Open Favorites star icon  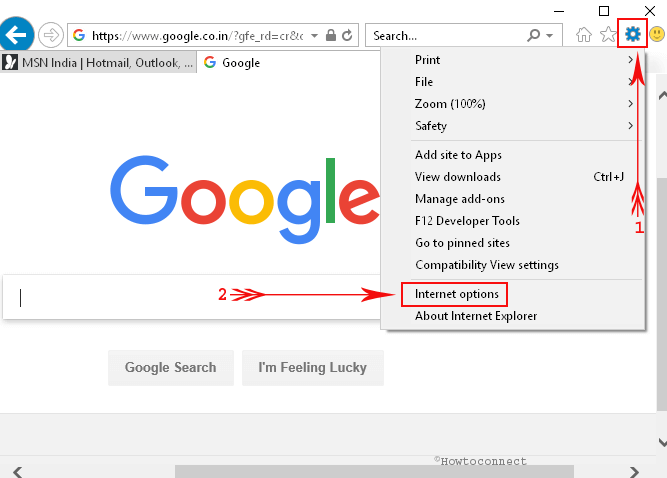pyautogui.click(x=608, y=34)
